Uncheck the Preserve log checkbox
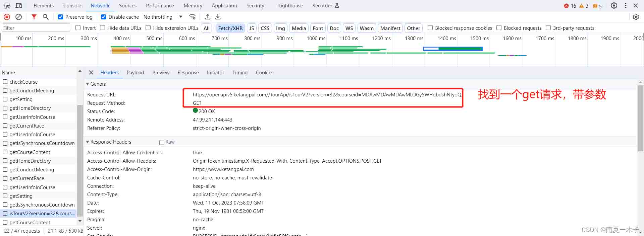644x236 pixels. [61, 17]
